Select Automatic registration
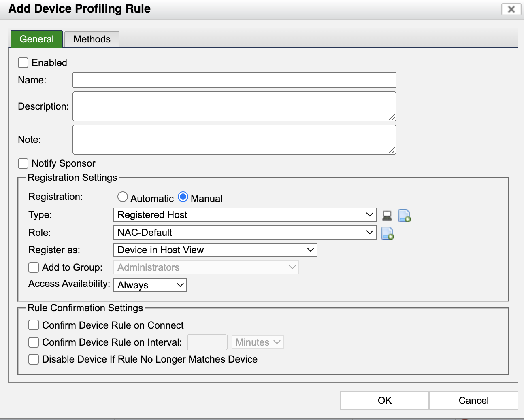This screenshot has height=420, width=524. [123, 197]
